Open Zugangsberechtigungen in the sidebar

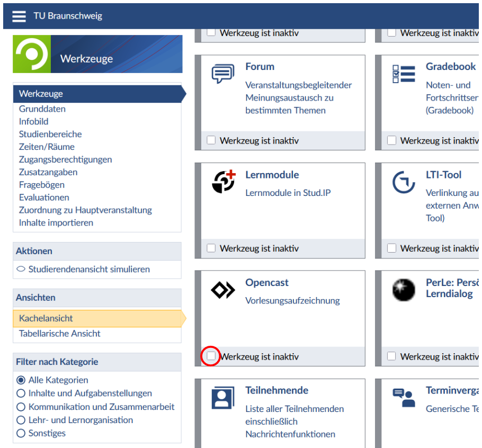pos(66,159)
